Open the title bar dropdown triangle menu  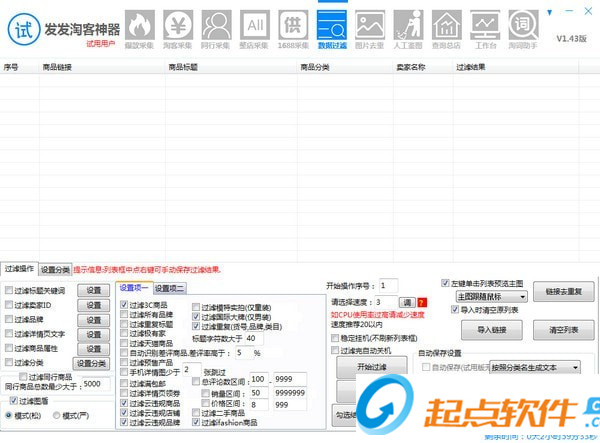[x=550, y=12]
